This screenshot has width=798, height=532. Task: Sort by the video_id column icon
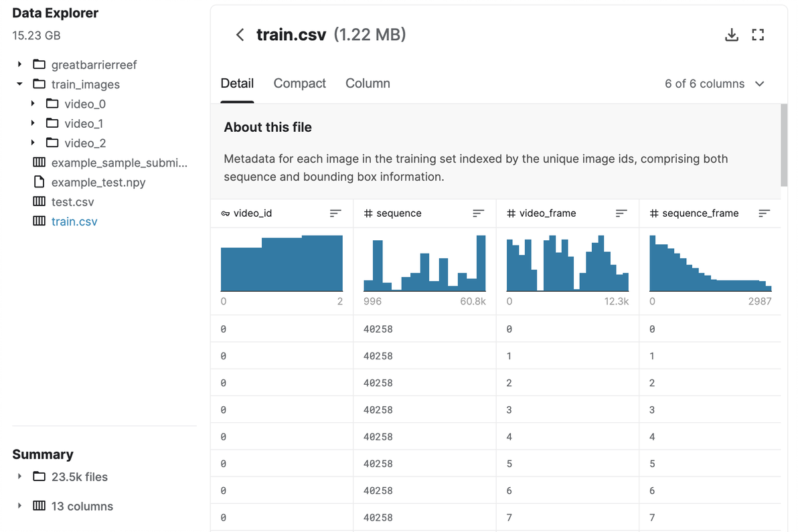(335, 213)
